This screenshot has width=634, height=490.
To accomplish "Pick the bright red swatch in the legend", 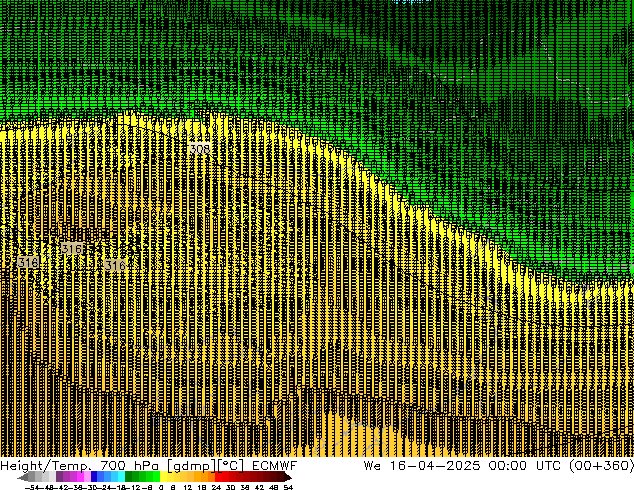I will pos(218,477).
